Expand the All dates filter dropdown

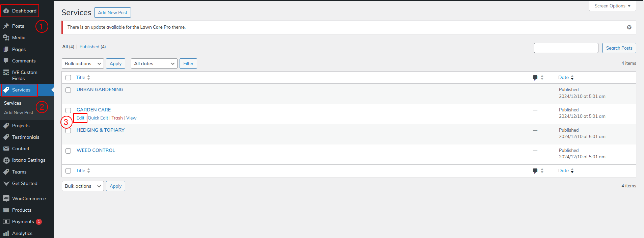(x=154, y=63)
